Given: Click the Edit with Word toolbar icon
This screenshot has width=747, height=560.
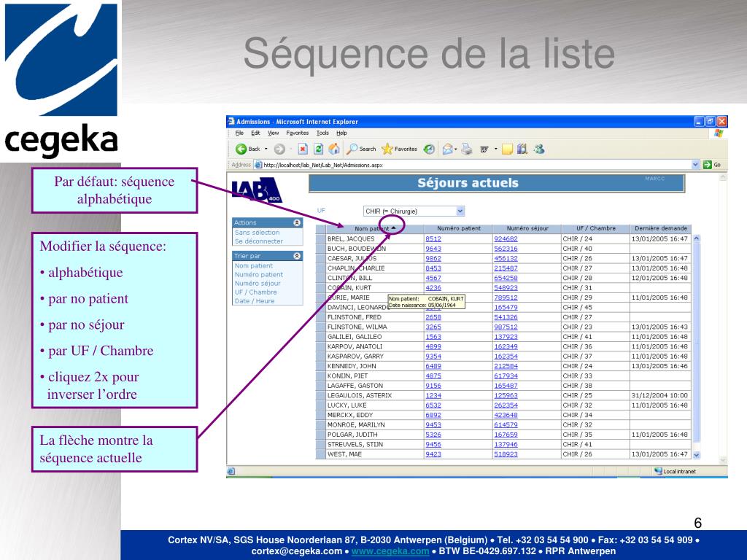Looking at the screenshot, I should [x=484, y=149].
